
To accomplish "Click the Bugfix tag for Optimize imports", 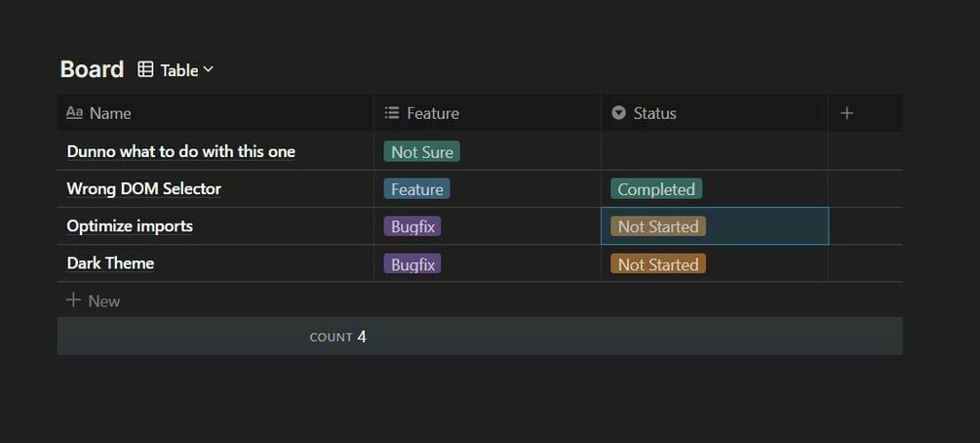I will pyautogui.click(x=412, y=226).
